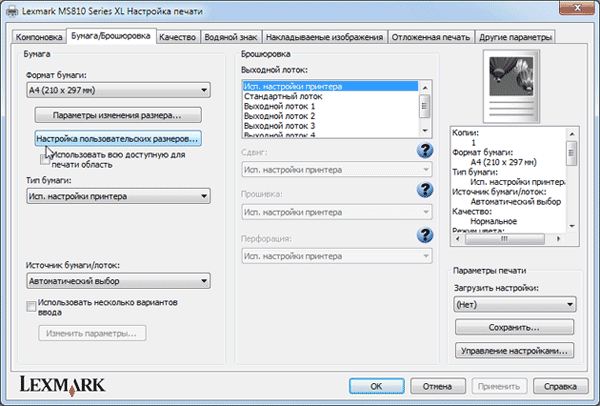Click the summary panel horizontal scrollbar thumb
Screen dimensions: 600x406
(x=505, y=239)
